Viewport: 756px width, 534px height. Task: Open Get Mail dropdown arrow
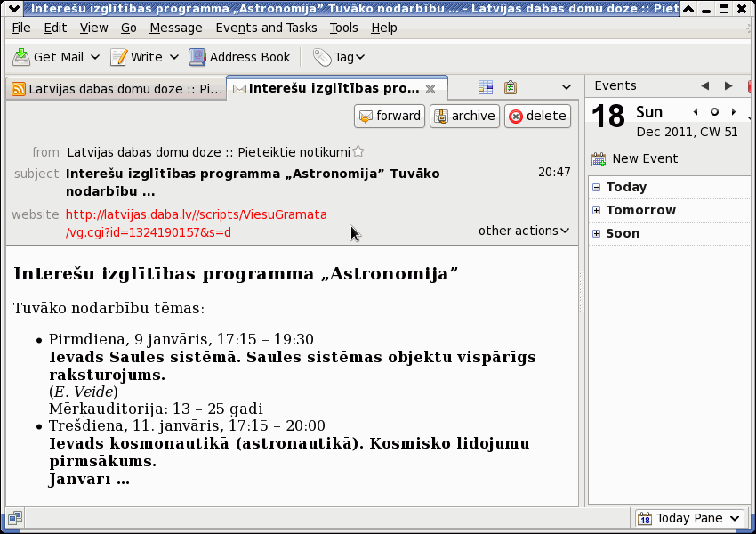(x=95, y=57)
